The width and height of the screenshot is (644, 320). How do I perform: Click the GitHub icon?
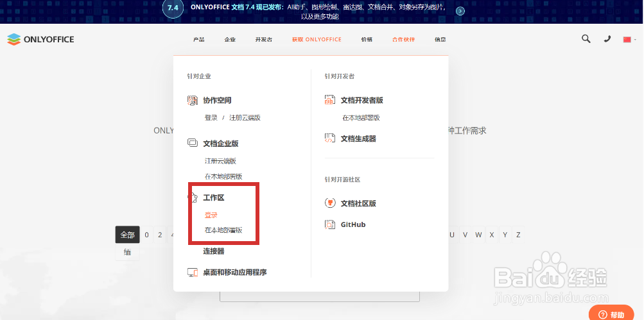pyautogui.click(x=330, y=224)
